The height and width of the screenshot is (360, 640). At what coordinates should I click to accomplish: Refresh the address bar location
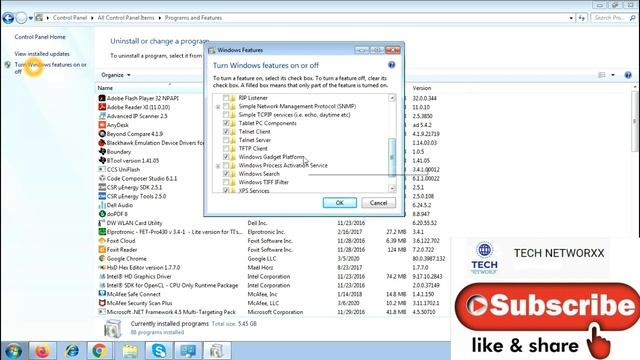(582, 18)
